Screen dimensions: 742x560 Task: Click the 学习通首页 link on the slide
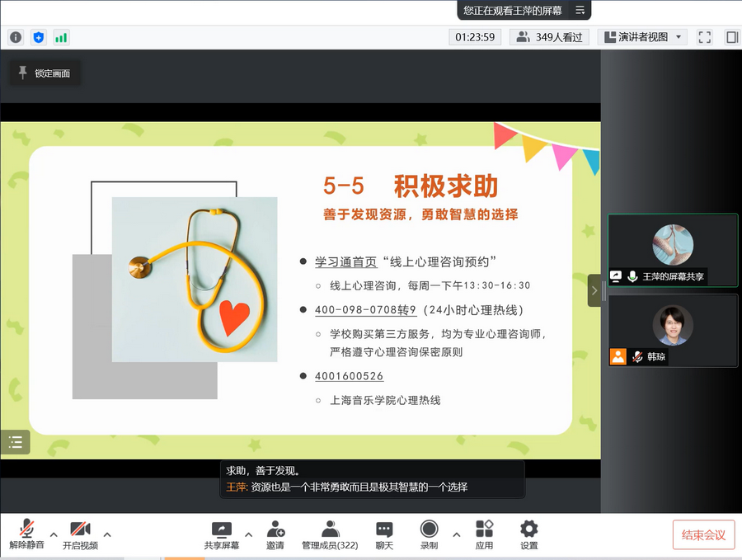pyautogui.click(x=346, y=261)
